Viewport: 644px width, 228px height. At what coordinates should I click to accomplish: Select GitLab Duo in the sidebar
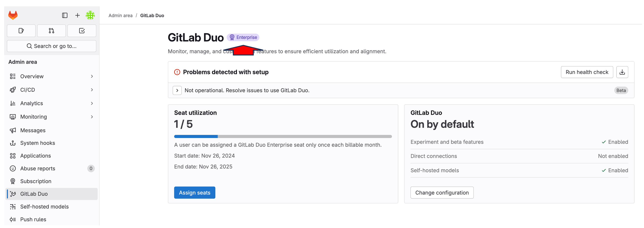[34, 193]
